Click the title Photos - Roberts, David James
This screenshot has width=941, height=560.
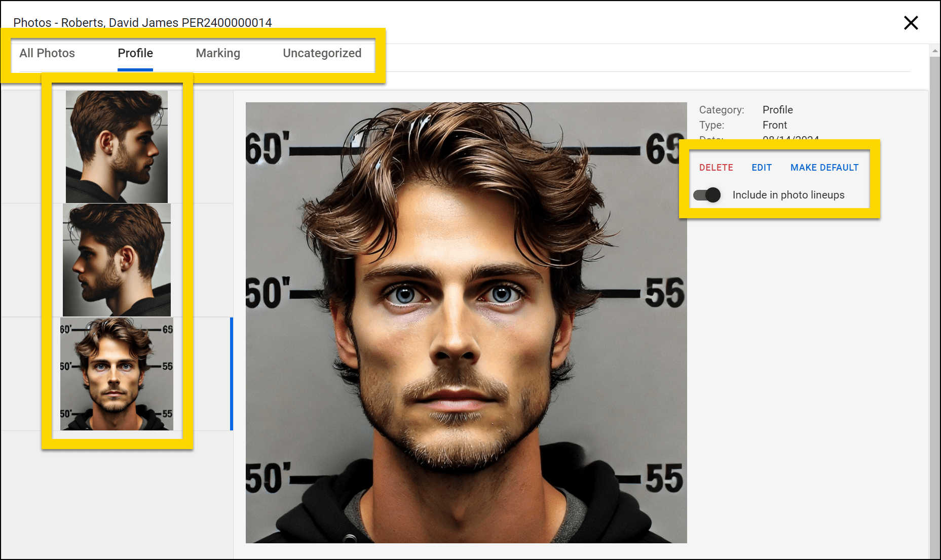tap(143, 22)
